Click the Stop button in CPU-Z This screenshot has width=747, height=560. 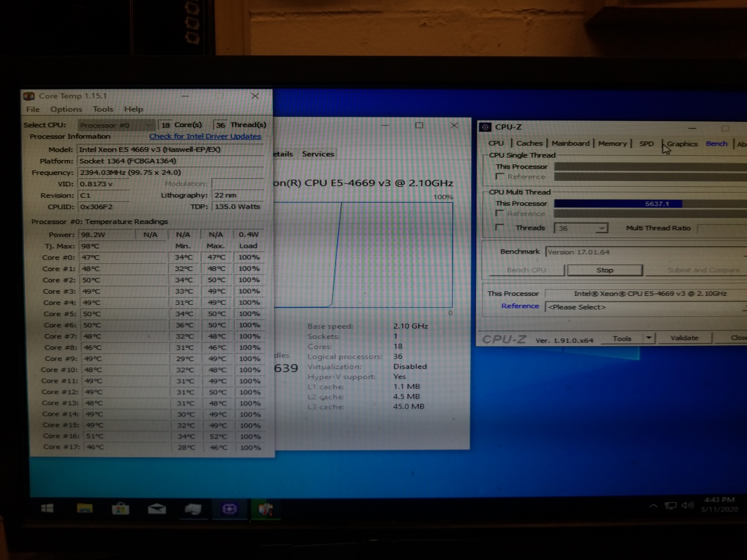(605, 270)
